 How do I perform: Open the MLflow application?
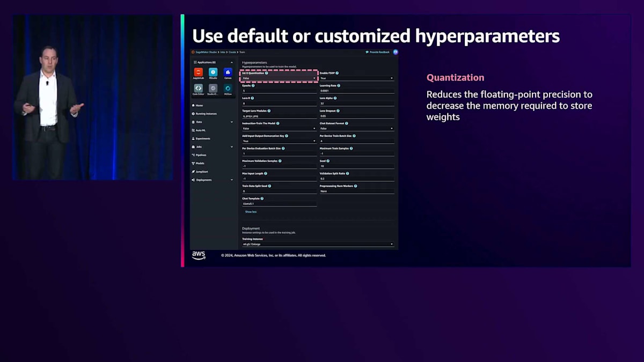click(x=228, y=90)
